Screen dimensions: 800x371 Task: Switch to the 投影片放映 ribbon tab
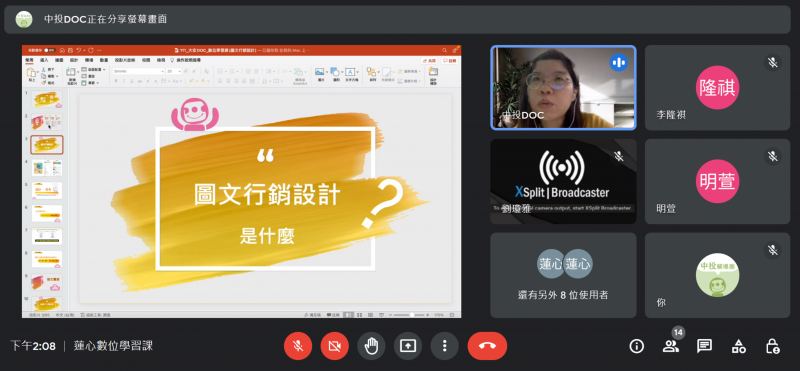(x=125, y=60)
